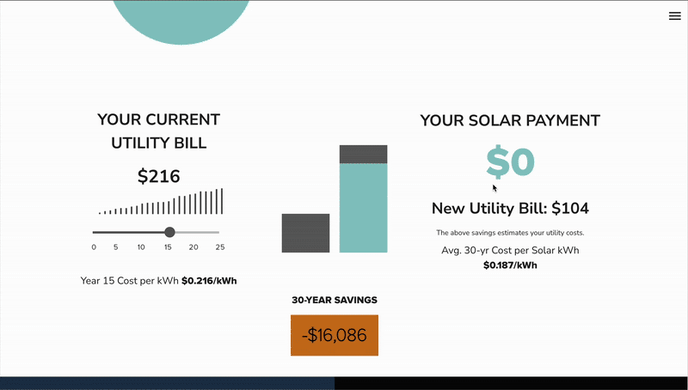Screen dimensions: 688x390
Task: Select the 5 tick on year slider
Action: click(x=116, y=247)
